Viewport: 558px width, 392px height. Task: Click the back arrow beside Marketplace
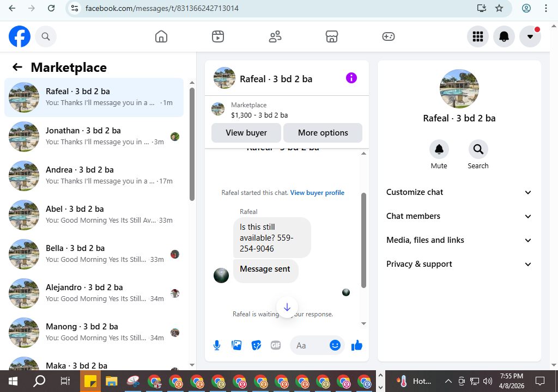tap(17, 67)
